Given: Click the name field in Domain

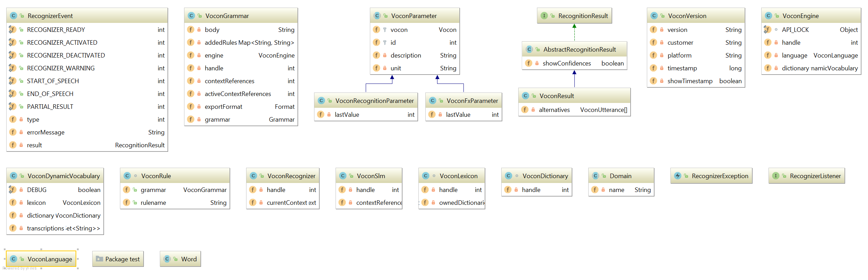Looking at the screenshot, I should click(621, 190).
